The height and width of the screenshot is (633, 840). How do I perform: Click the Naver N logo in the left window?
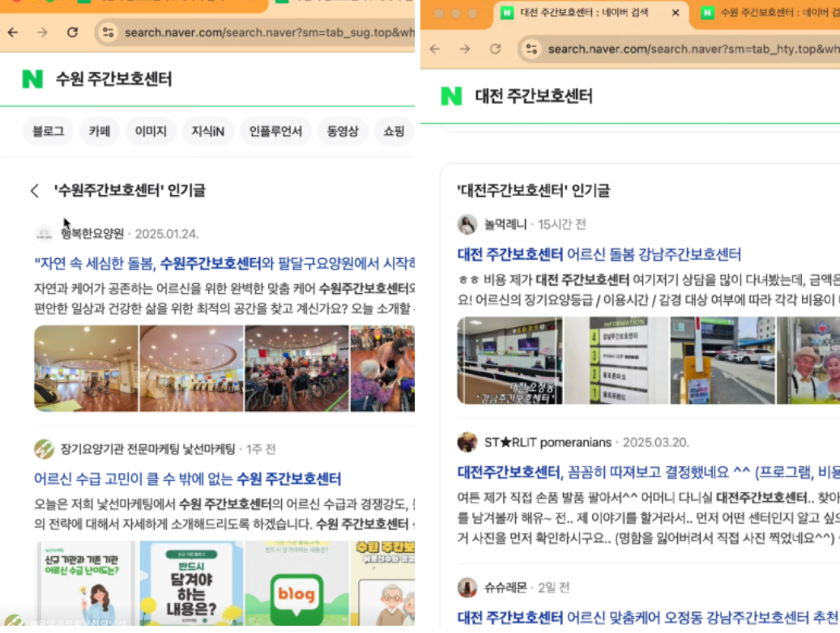point(32,79)
